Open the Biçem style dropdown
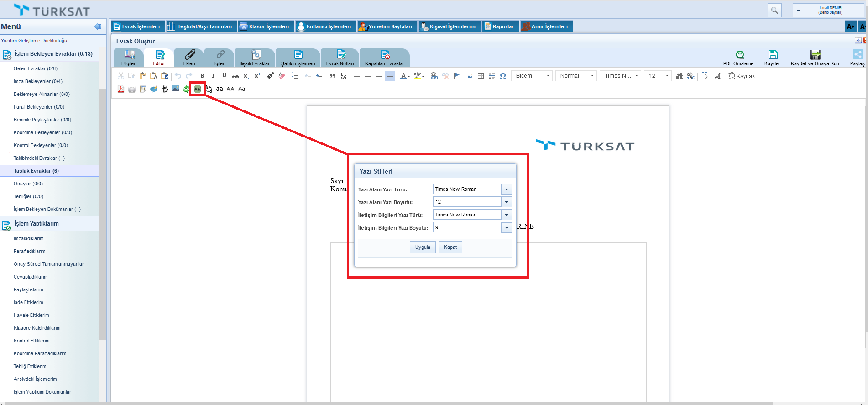The image size is (868, 405). pos(532,76)
